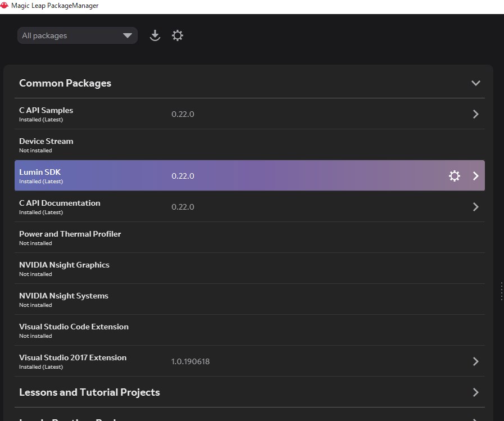Image resolution: width=504 pixels, height=421 pixels.
Task: Click version 0.22.0 in C API Samples row
Action: (183, 114)
